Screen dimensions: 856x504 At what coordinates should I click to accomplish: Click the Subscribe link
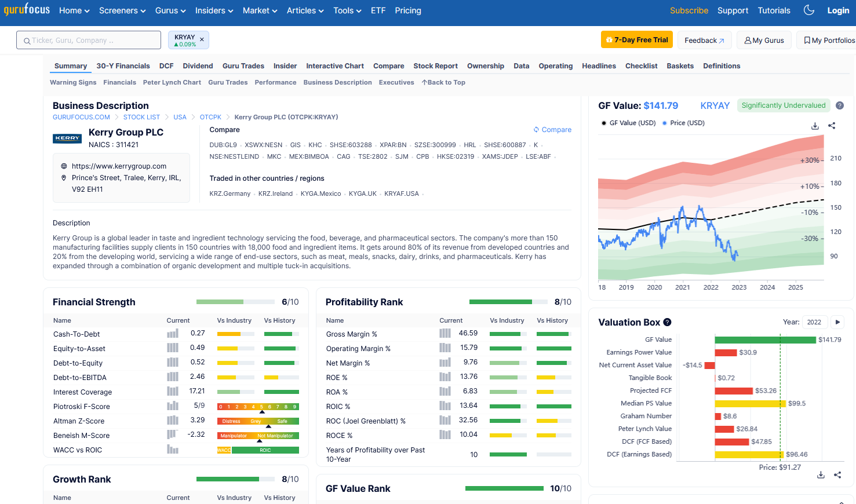[x=689, y=10]
